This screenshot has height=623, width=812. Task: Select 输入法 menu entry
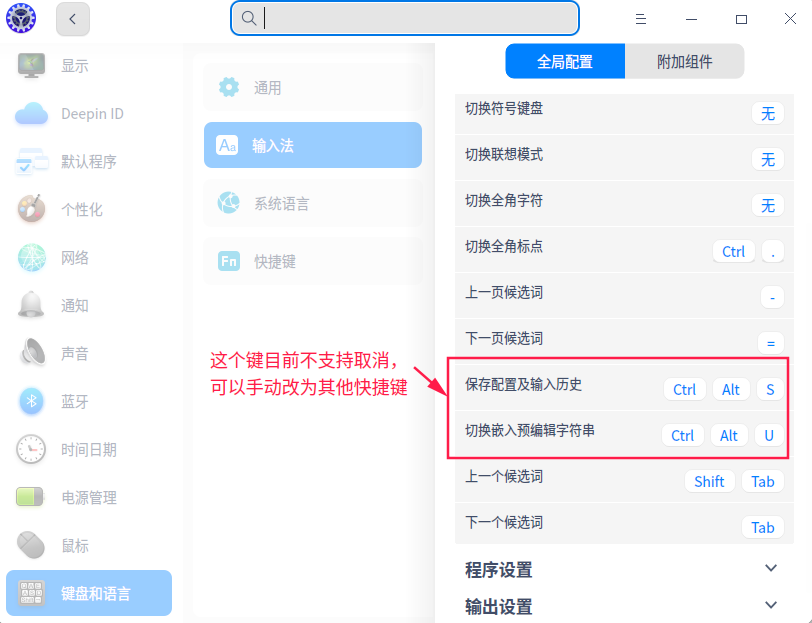(x=313, y=145)
